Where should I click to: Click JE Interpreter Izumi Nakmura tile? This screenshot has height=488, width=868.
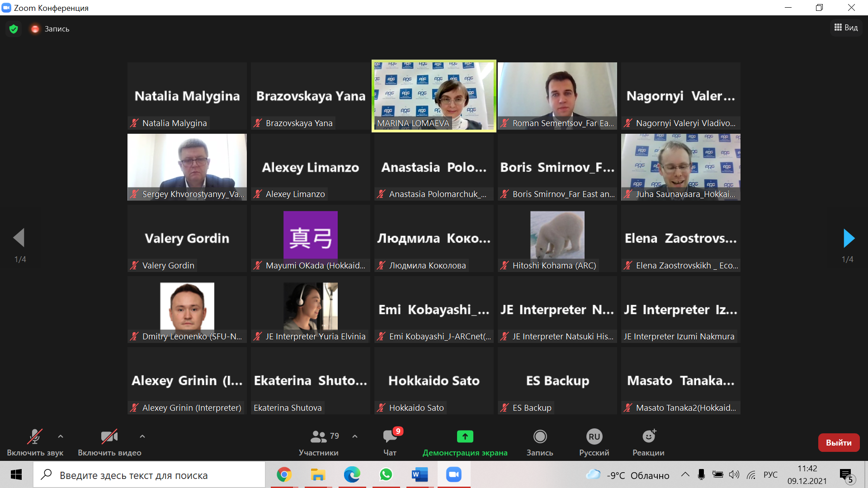click(x=681, y=310)
